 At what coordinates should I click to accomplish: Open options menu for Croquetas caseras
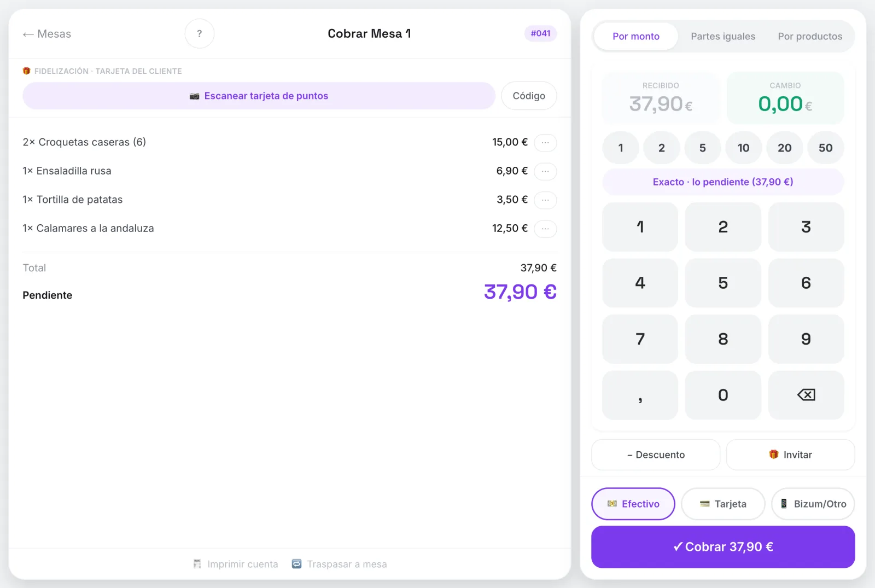(545, 142)
